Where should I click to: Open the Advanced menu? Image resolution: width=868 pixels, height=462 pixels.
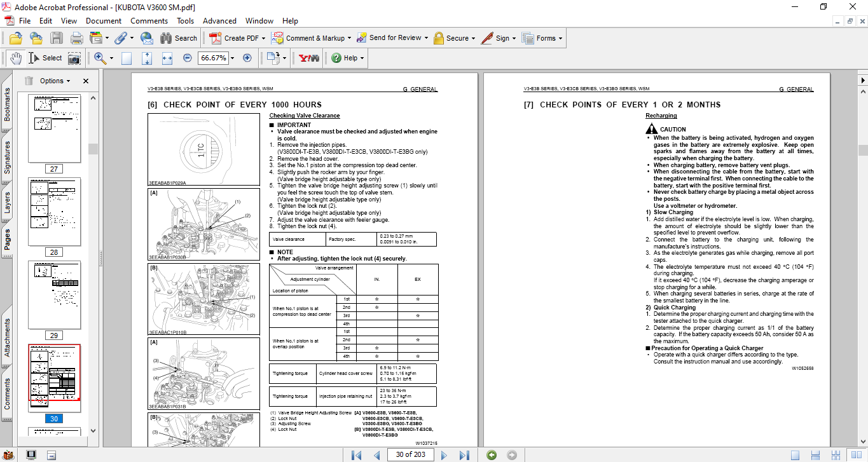click(x=219, y=21)
